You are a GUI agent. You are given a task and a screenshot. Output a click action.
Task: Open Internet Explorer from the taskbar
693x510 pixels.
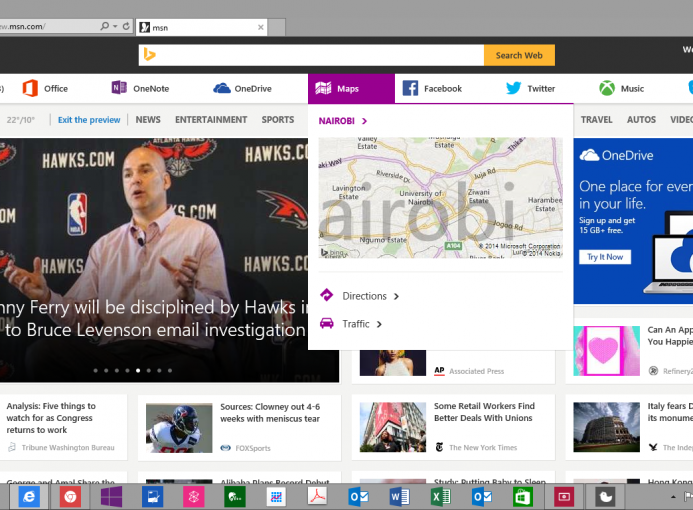(x=28, y=496)
